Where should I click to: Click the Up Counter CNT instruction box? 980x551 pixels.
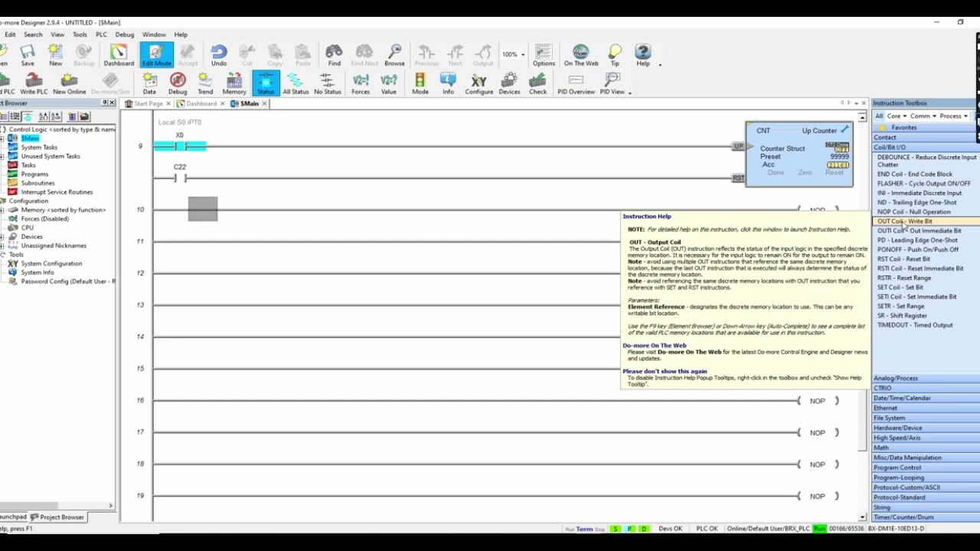coord(799,154)
